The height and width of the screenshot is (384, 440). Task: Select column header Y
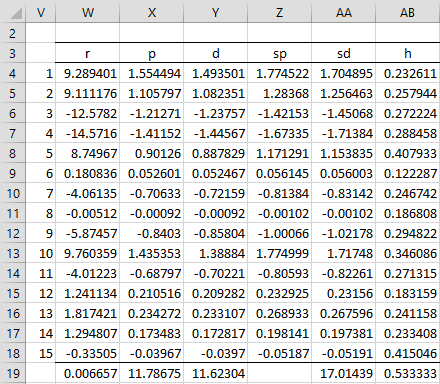coord(216,13)
